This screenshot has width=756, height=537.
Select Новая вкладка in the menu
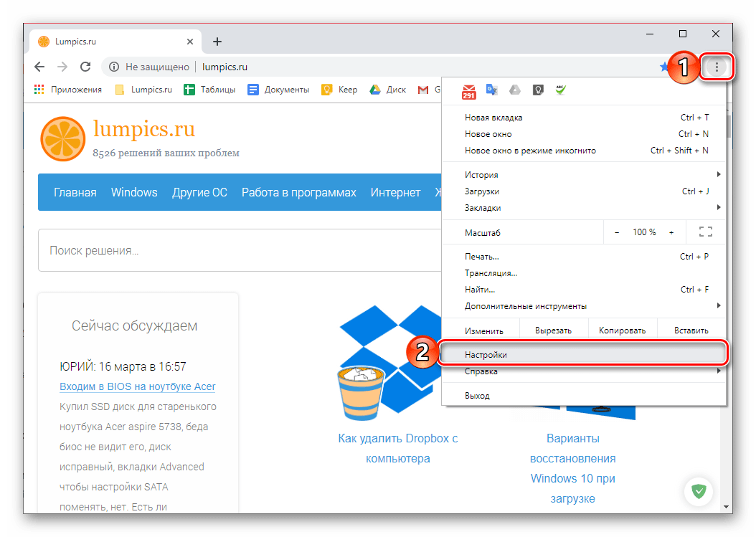pos(584,118)
